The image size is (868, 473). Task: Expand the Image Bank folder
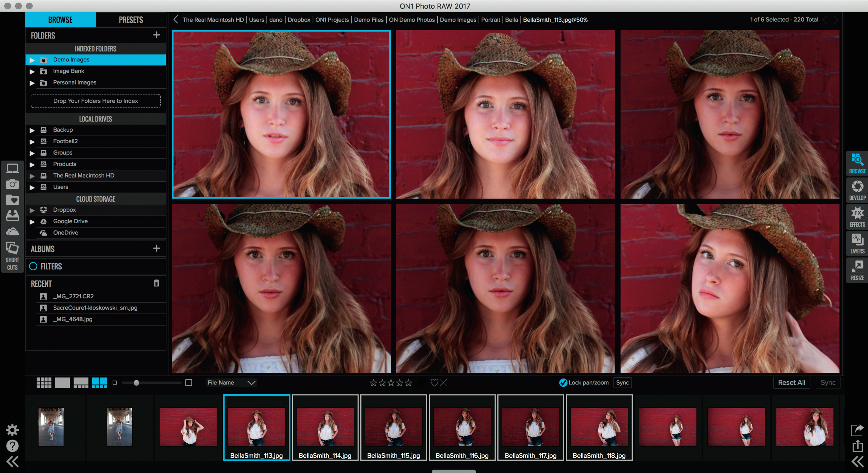32,71
